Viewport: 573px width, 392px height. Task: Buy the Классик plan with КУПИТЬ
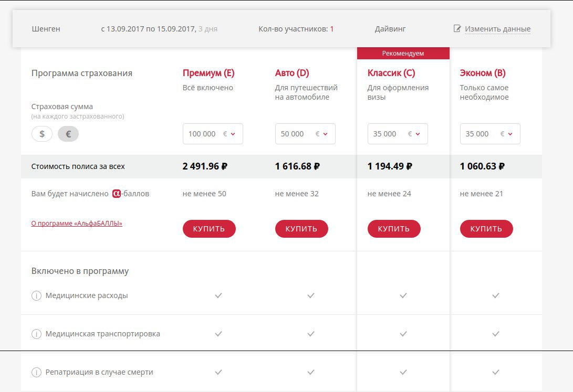point(394,229)
